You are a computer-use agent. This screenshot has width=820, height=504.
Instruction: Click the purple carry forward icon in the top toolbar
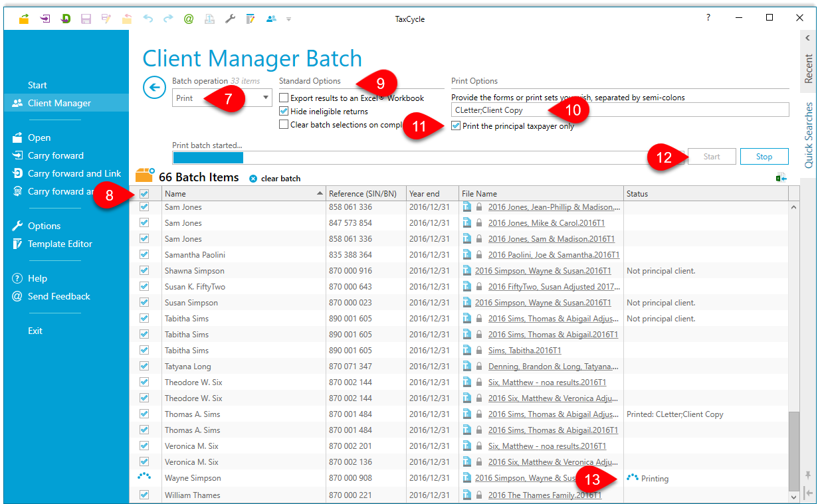pos(45,19)
